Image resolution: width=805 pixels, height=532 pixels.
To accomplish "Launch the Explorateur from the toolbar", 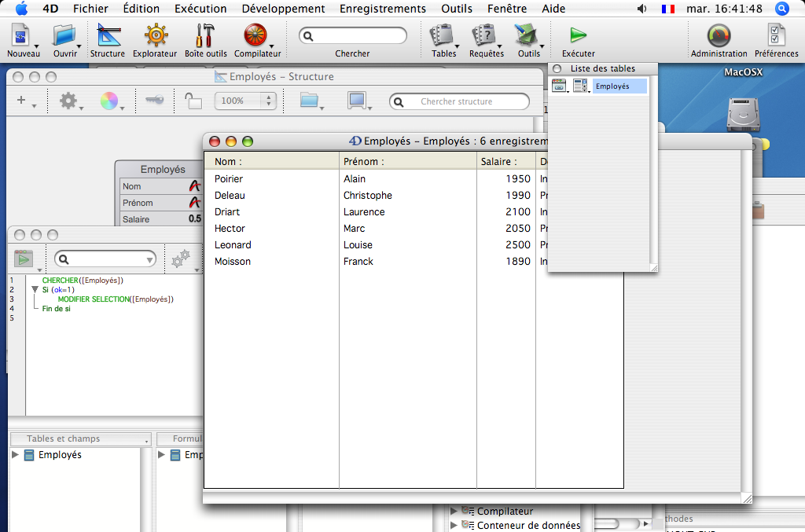I will pyautogui.click(x=155, y=40).
